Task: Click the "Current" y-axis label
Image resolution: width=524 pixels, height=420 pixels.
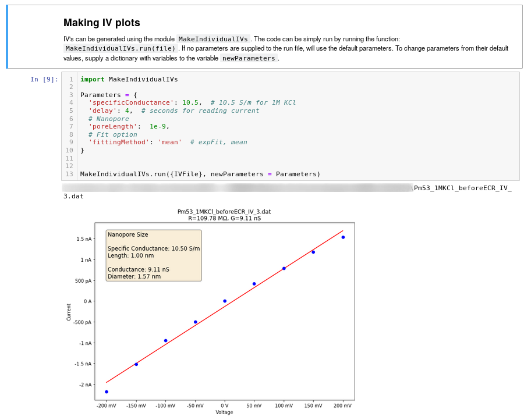Action: pyautogui.click(x=69, y=312)
